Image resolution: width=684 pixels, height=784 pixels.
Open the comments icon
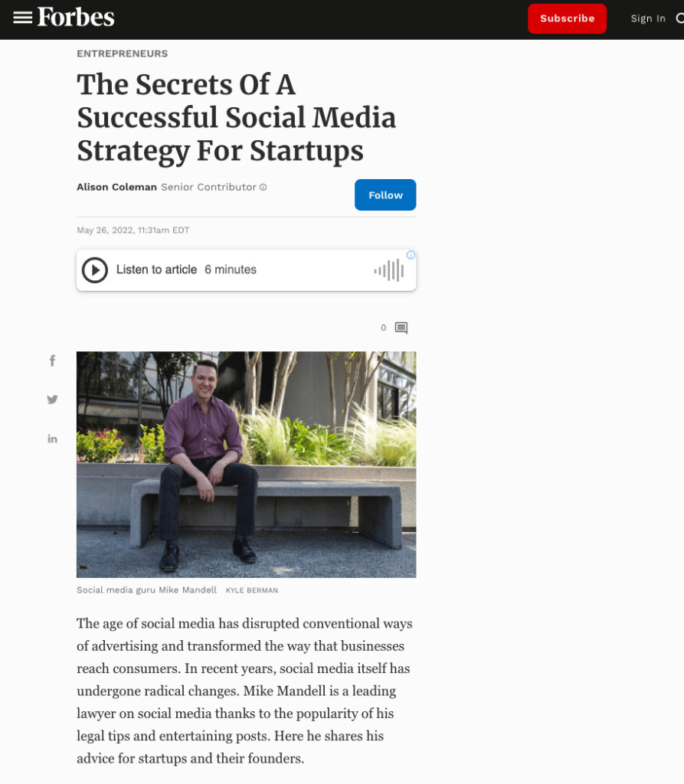tap(401, 328)
